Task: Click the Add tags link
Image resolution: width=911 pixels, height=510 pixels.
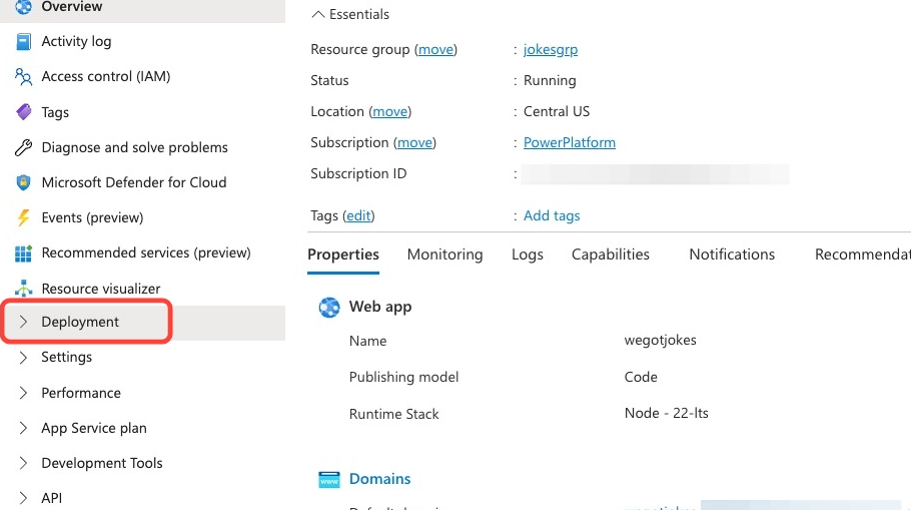Action: coord(551,216)
